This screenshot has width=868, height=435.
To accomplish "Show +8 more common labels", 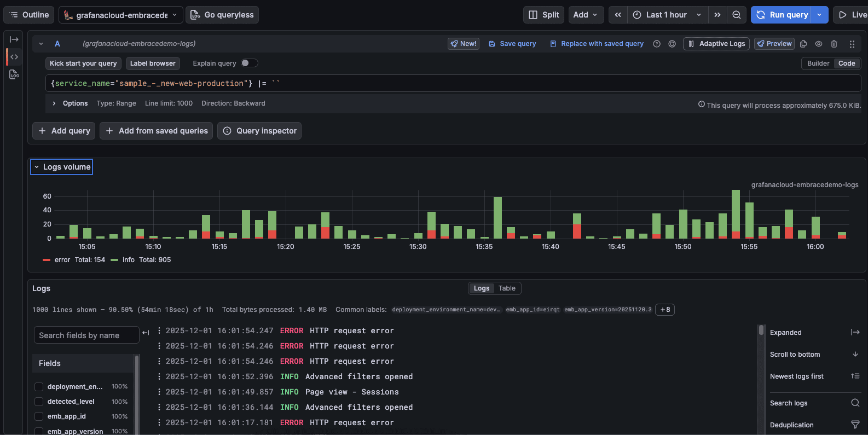I will coord(665,310).
